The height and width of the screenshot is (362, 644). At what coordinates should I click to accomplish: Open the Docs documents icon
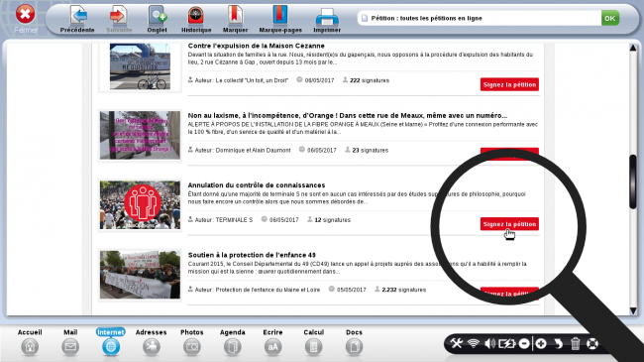pos(354,347)
